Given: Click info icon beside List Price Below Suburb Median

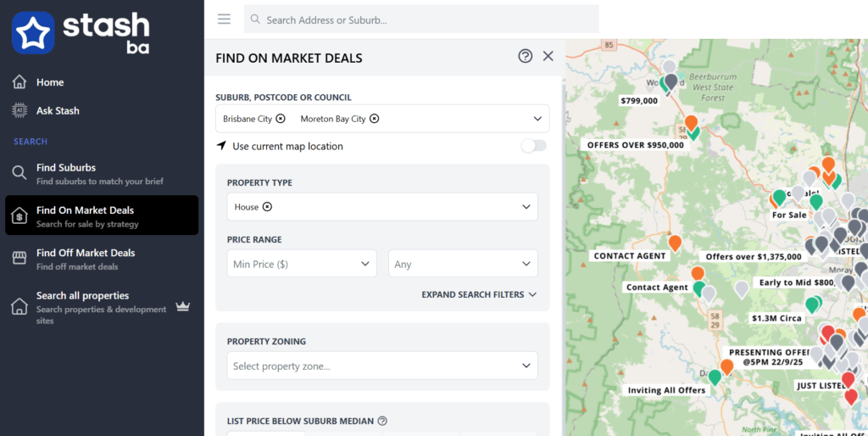Looking at the screenshot, I should coord(382,421).
